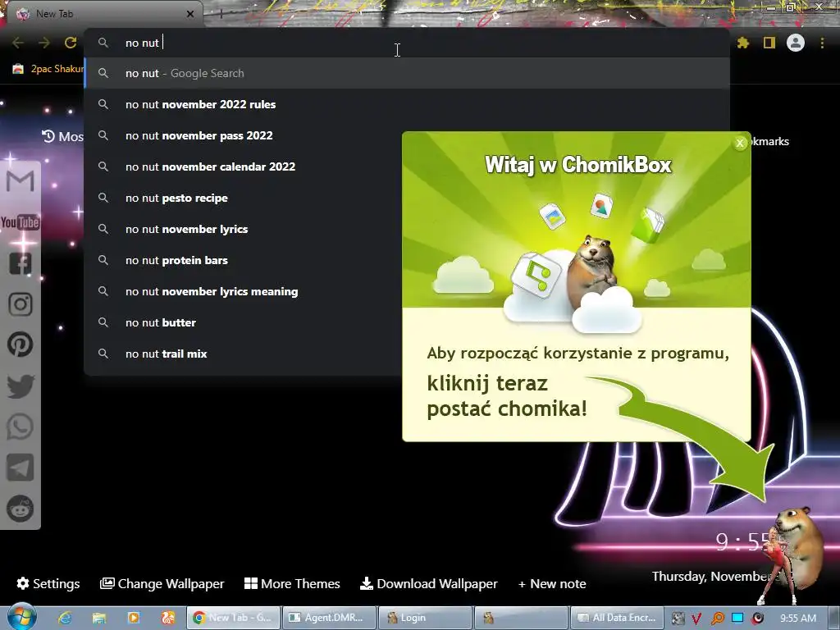Click inside the address bar with 'no nut'
The width and height of the screenshot is (840, 630).
click(407, 43)
